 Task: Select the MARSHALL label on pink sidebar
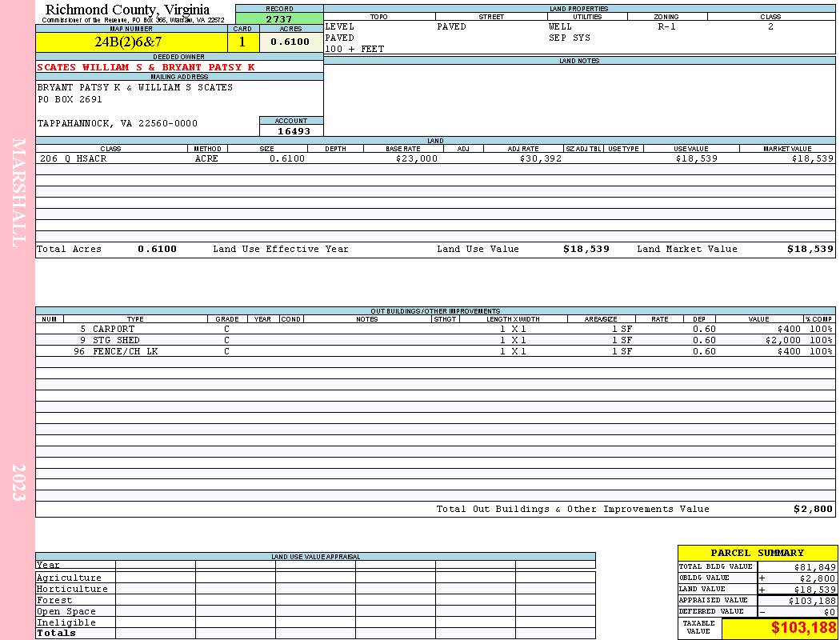(x=18, y=193)
